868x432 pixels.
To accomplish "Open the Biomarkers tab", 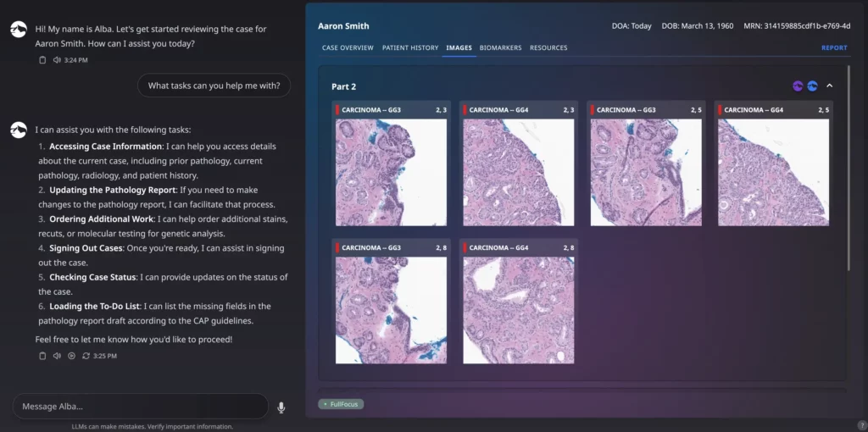I will [500, 48].
